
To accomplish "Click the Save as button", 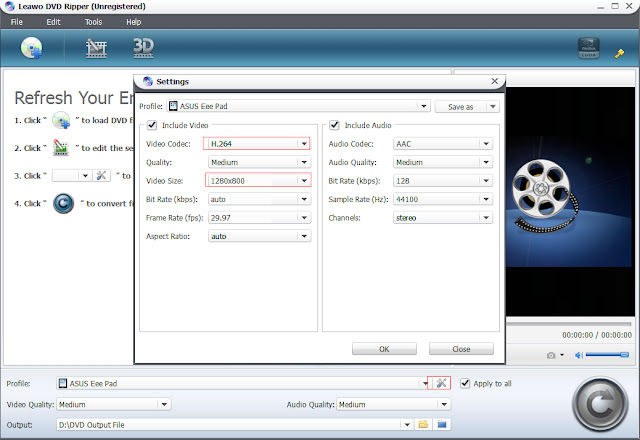I will (x=461, y=107).
